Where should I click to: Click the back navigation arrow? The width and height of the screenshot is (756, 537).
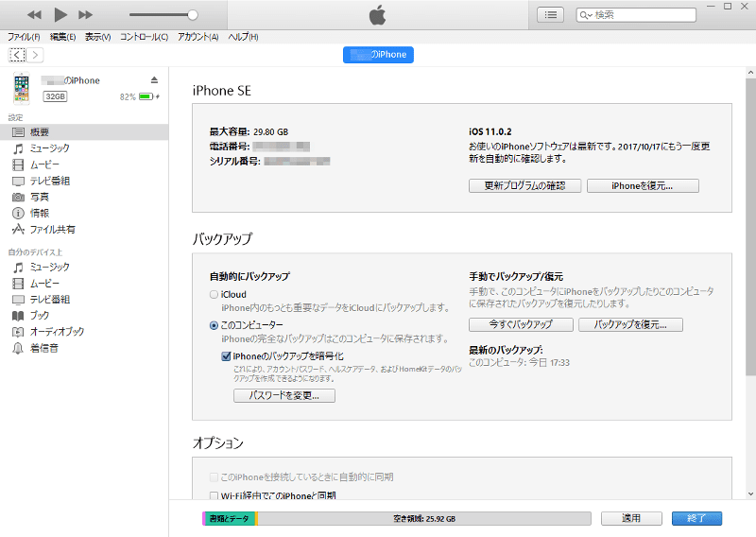(x=16, y=55)
